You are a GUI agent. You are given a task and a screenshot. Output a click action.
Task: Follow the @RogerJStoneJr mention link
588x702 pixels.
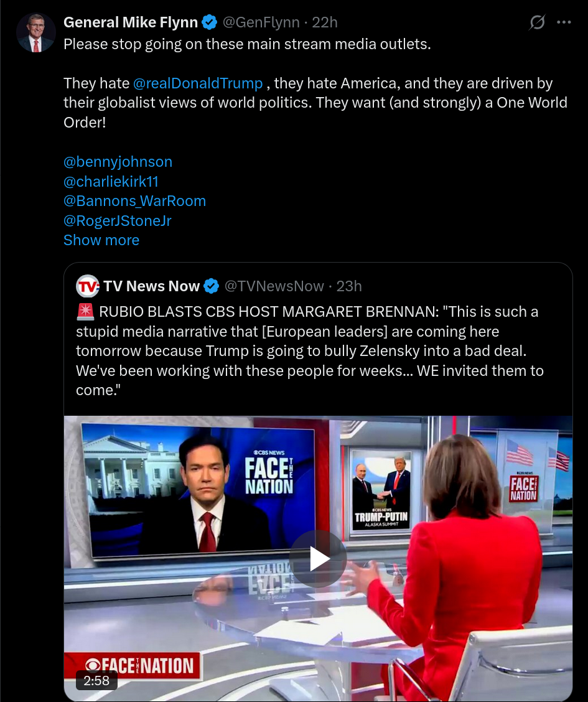click(x=117, y=221)
